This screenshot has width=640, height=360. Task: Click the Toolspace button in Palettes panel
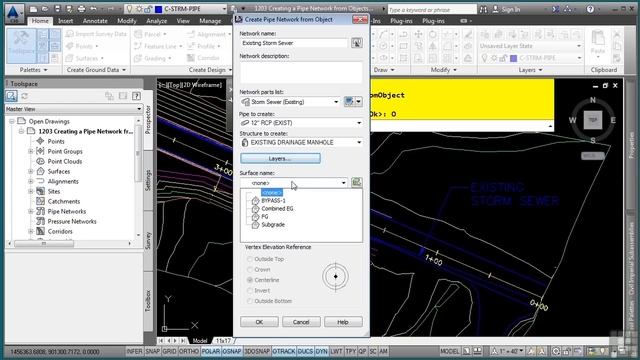(x=21, y=46)
